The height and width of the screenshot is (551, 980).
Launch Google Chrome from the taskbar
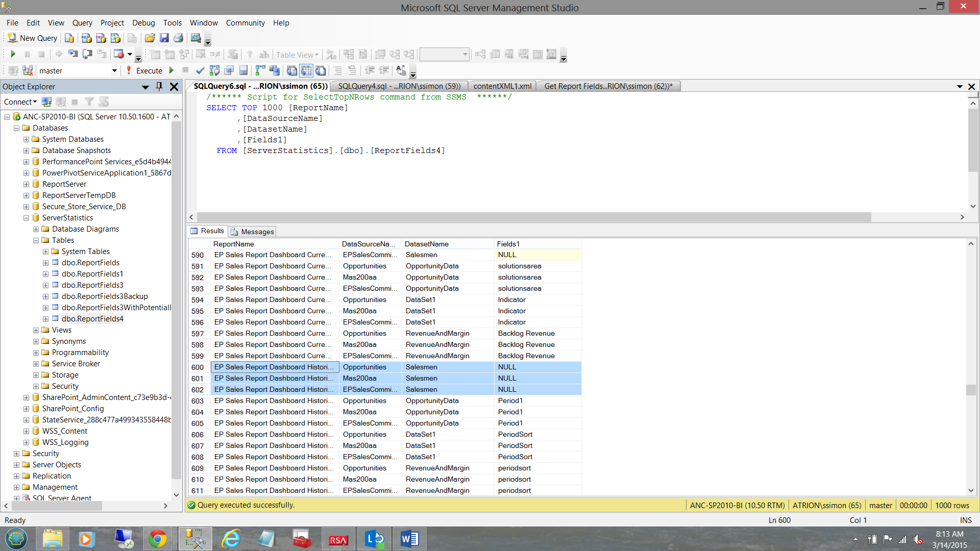pos(157,539)
